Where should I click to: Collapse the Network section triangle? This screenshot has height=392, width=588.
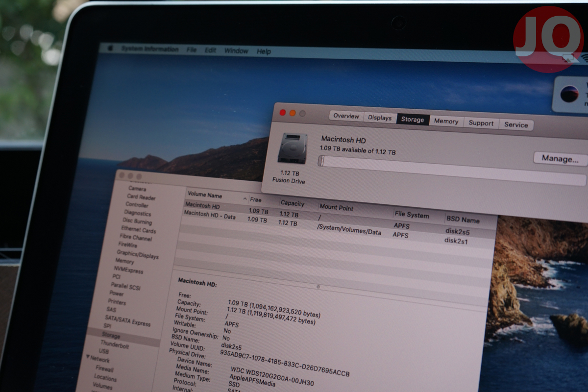[88, 357]
